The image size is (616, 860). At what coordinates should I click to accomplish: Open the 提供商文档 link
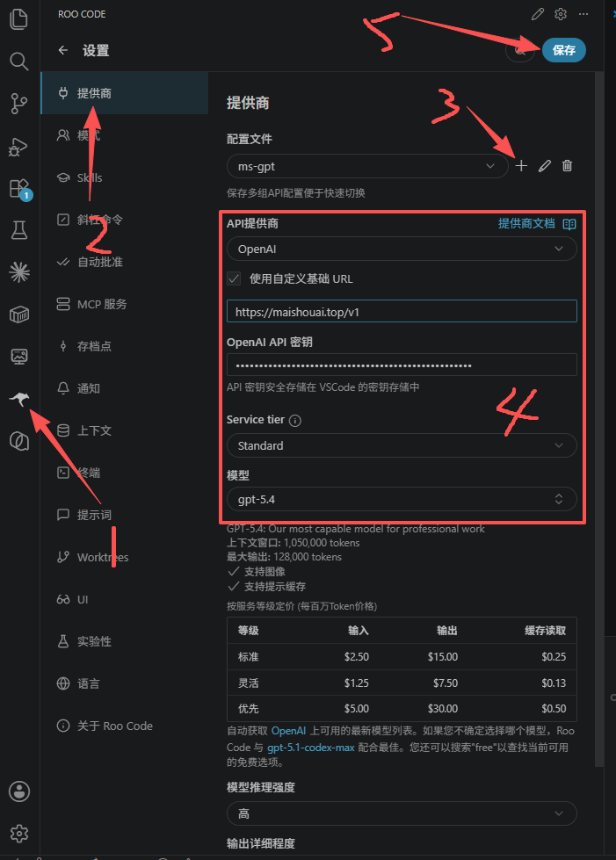pyautogui.click(x=526, y=224)
